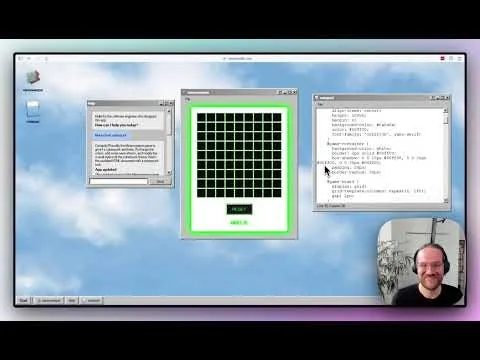
Task: Click the browser back arrow at top left
Action: (29, 58)
